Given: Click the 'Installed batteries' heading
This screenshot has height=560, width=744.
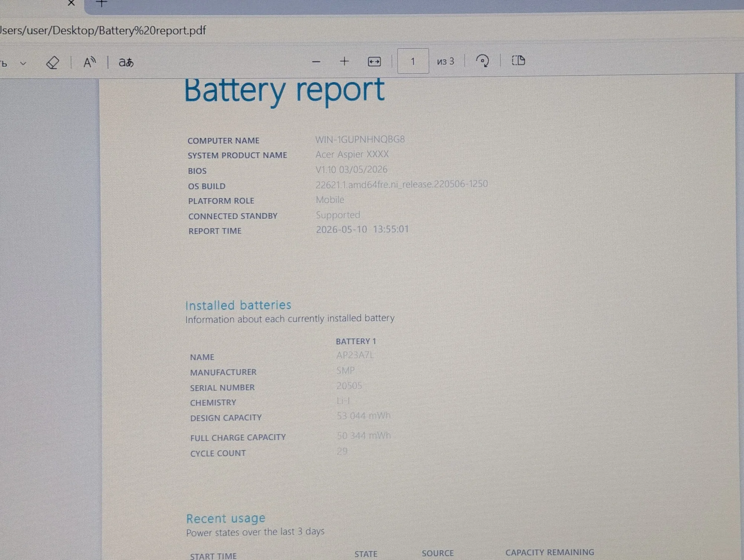Looking at the screenshot, I should 238,305.
